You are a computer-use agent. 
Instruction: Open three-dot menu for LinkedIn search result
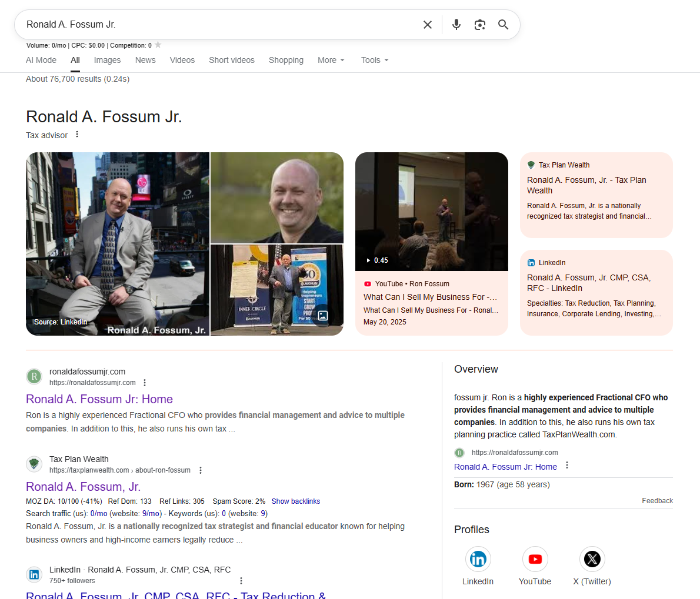pyautogui.click(x=241, y=581)
